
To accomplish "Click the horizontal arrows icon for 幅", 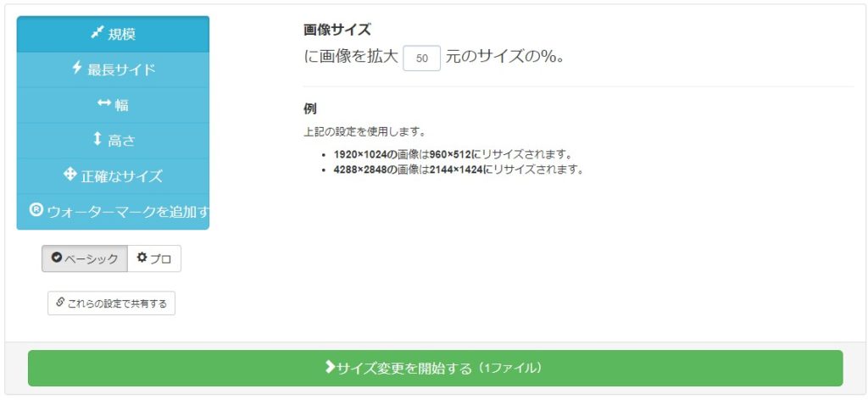I will point(104,103).
